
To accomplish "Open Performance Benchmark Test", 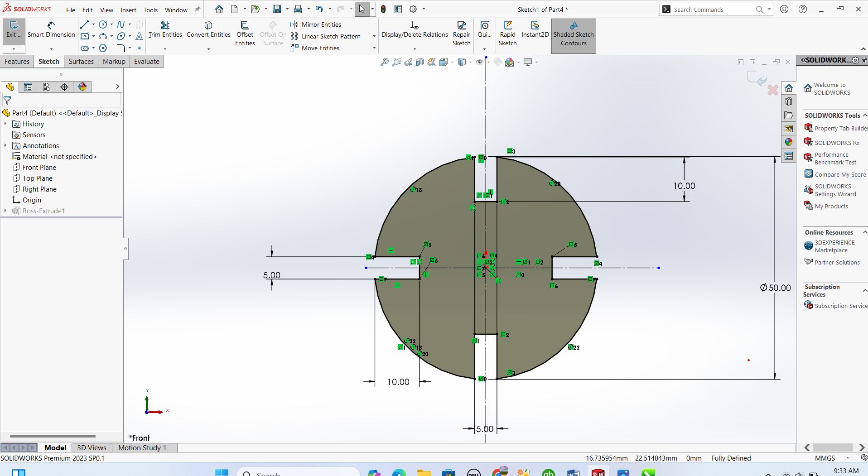I will pyautogui.click(x=831, y=159).
